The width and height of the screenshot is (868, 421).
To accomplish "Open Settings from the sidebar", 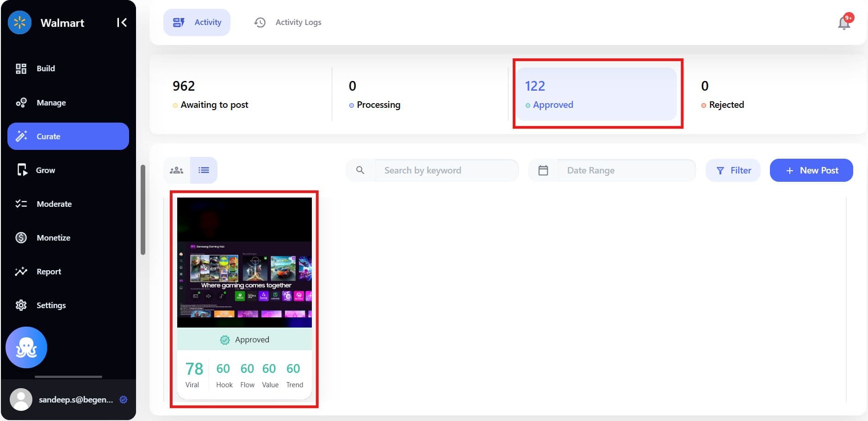I will pyautogui.click(x=68, y=305).
